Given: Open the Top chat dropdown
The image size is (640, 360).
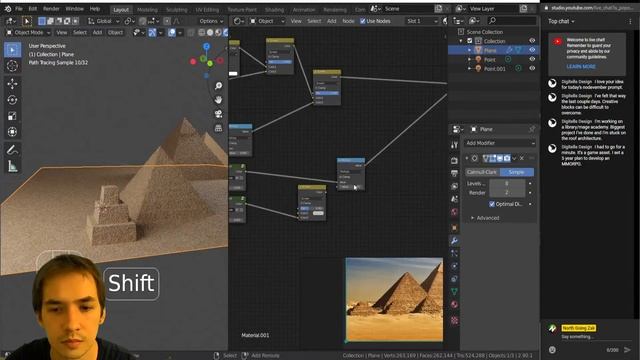Looking at the screenshot, I should pyautogui.click(x=561, y=21).
